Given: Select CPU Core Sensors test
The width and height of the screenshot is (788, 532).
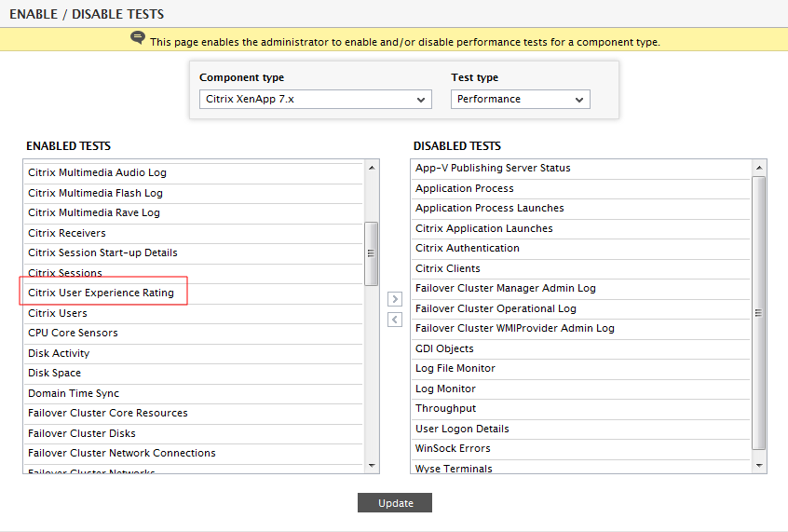Looking at the screenshot, I should 194,333.
